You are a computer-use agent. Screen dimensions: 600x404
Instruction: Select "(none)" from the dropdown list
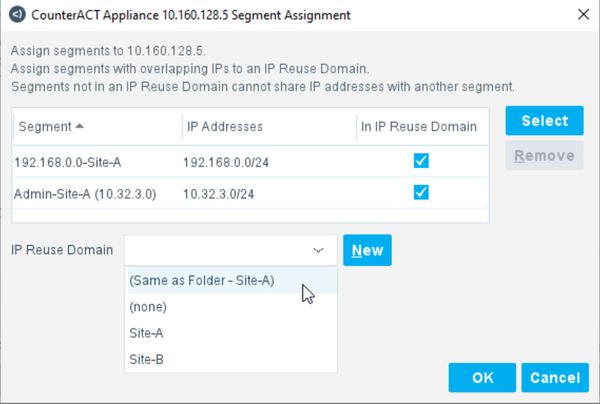tap(148, 307)
